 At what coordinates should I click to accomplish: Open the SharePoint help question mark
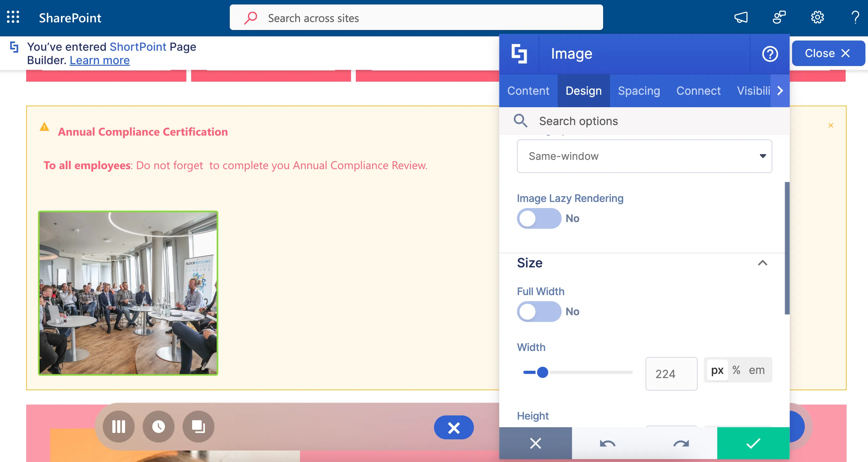pos(855,17)
